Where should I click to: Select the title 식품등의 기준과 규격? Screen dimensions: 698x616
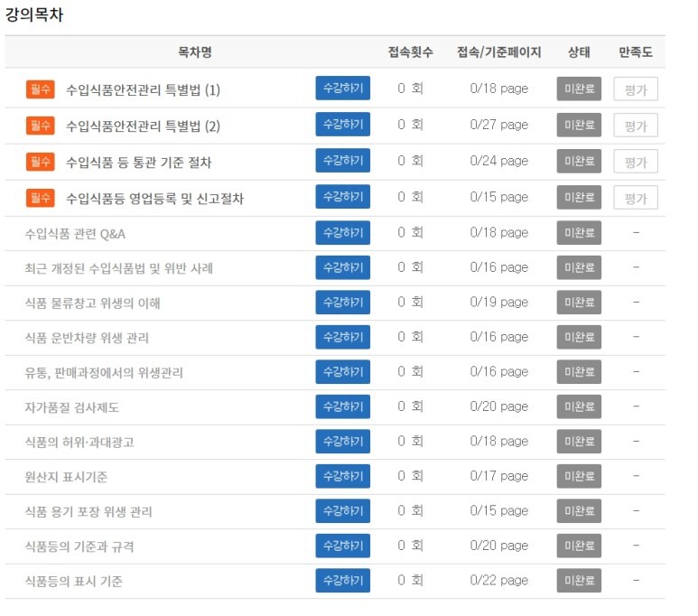pyautogui.click(x=79, y=546)
